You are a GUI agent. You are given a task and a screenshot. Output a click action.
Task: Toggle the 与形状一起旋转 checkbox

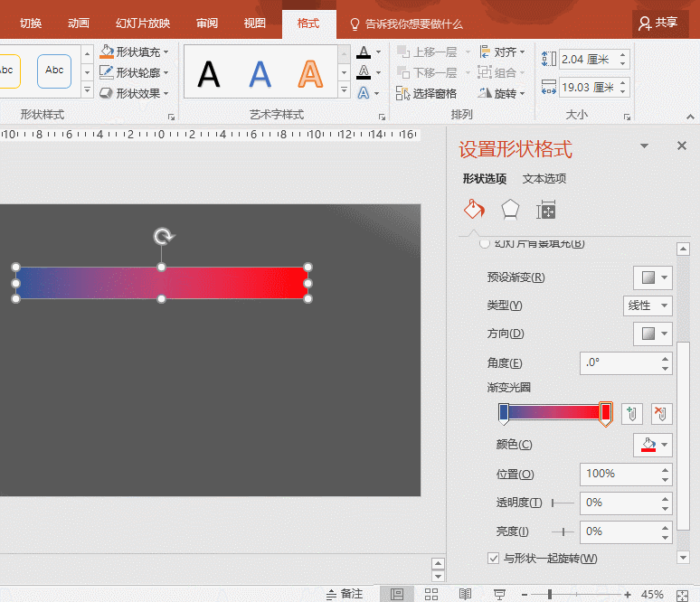click(493, 559)
